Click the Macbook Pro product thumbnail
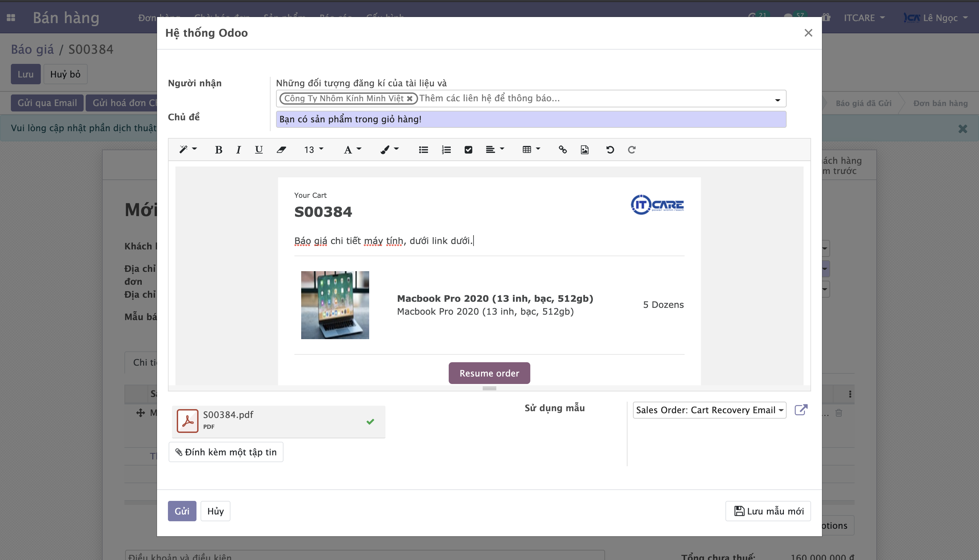 335,305
